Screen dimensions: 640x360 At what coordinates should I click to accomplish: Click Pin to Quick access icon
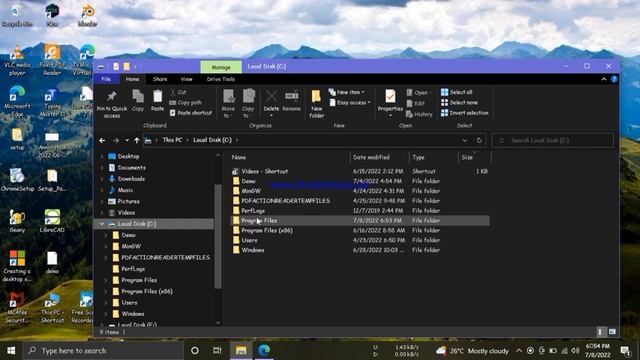(111, 104)
